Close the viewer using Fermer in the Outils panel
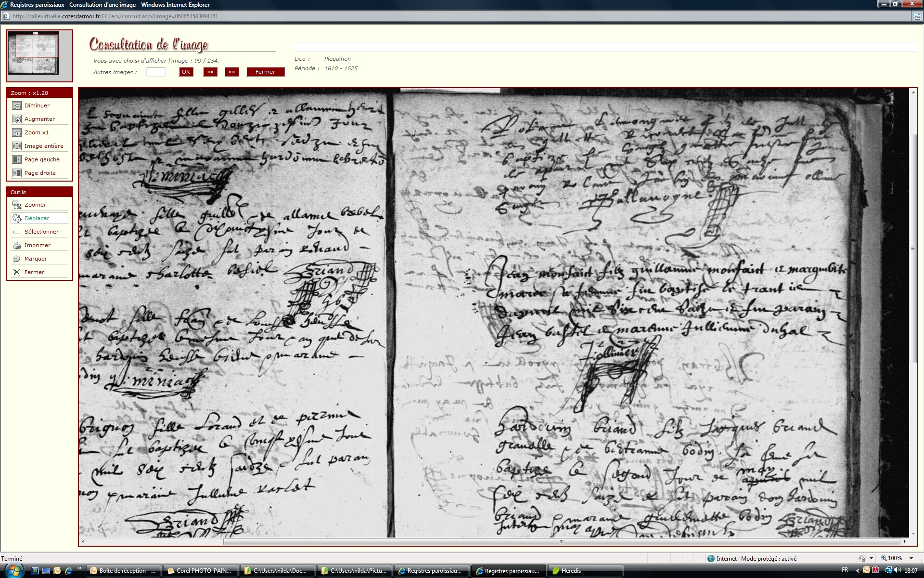This screenshot has height=578, width=924. 17,273
